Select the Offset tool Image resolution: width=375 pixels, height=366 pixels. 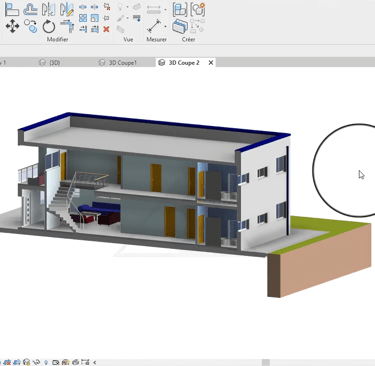tap(30, 9)
